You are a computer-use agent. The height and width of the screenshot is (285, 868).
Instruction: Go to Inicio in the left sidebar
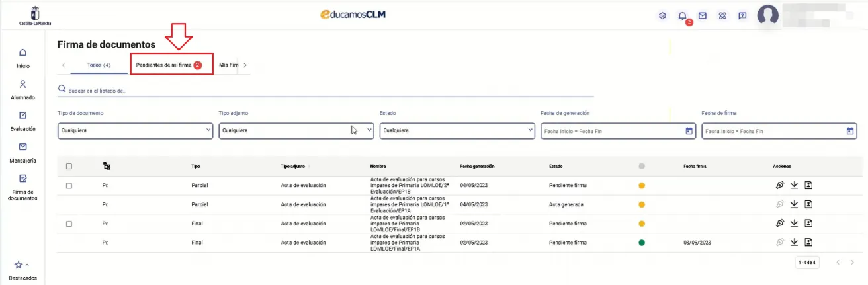(22, 58)
